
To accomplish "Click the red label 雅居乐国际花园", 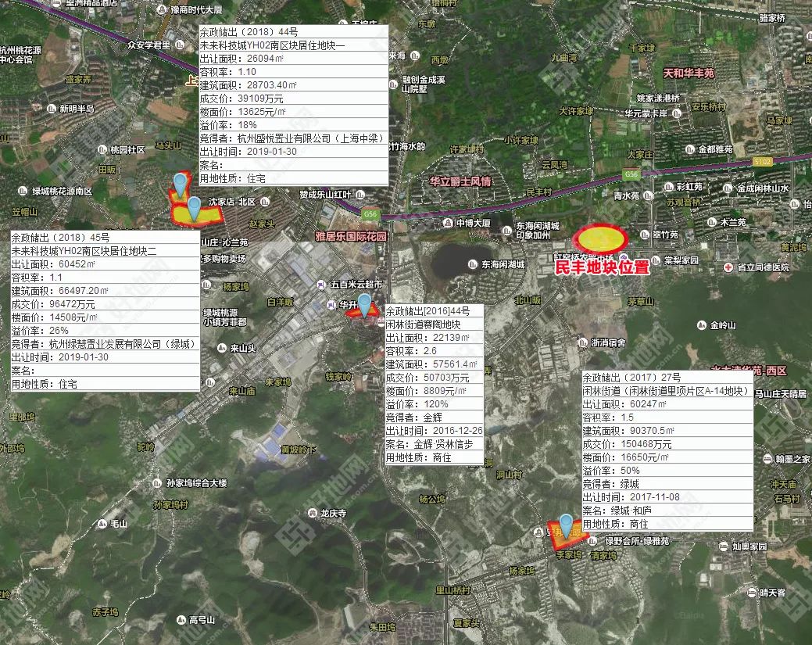I will (351, 236).
